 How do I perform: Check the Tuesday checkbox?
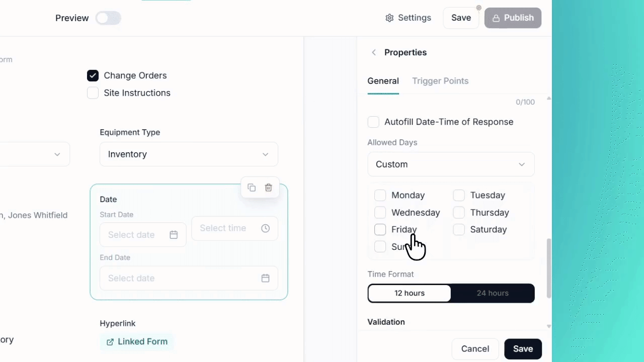click(459, 196)
